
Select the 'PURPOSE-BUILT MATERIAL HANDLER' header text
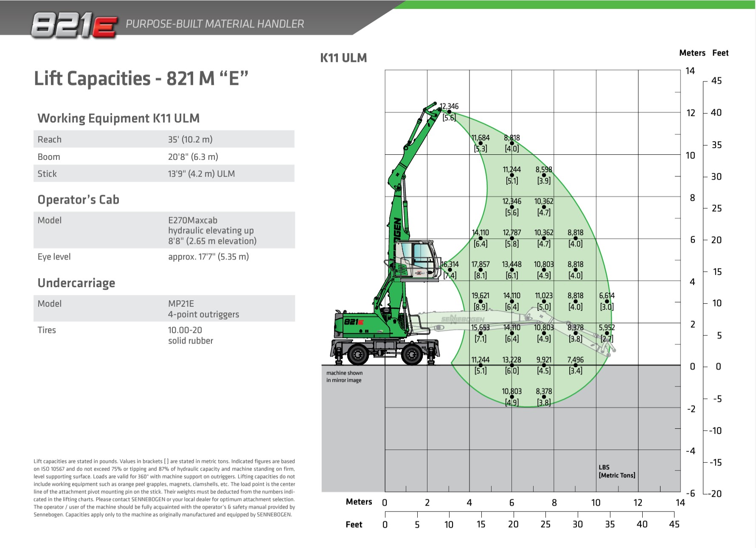(x=215, y=24)
